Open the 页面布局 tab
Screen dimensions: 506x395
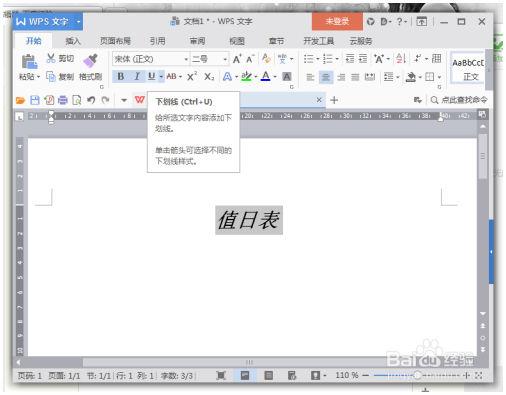(115, 41)
